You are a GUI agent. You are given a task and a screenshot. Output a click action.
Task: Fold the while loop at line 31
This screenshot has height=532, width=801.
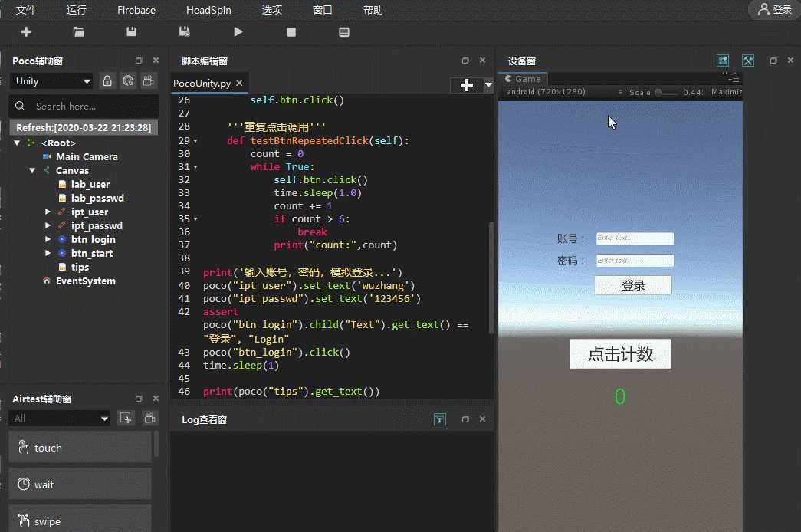[195, 167]
